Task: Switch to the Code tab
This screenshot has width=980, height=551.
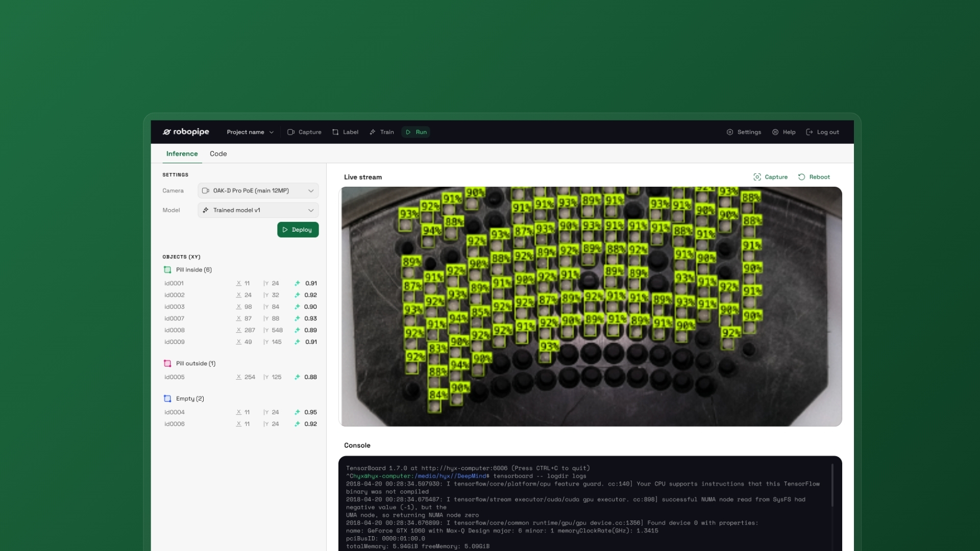Action: coord(218,154)
